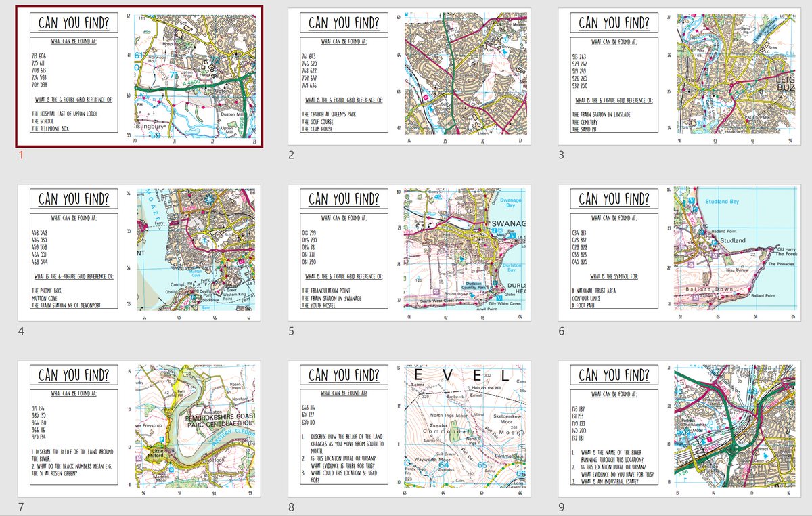Click the slide number 2 label
The width and height of the screenshot is (812, 516).
pyautogui.click(x=292, y=156)
